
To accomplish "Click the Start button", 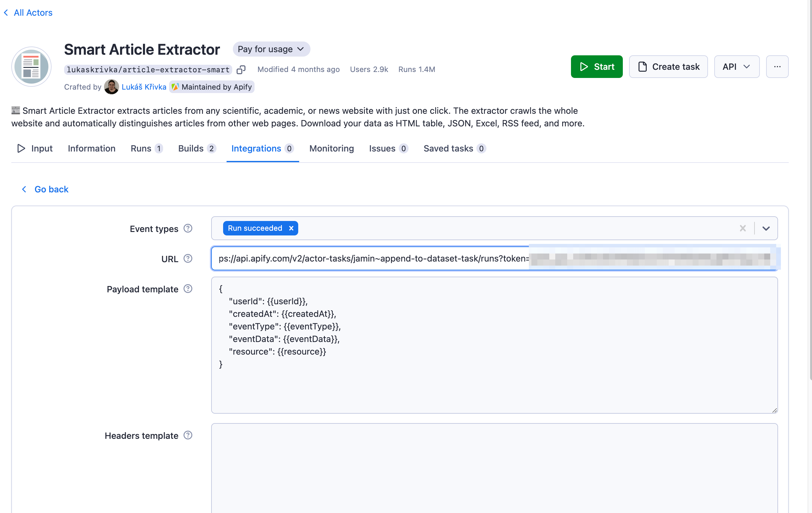I will click(596, 66).
